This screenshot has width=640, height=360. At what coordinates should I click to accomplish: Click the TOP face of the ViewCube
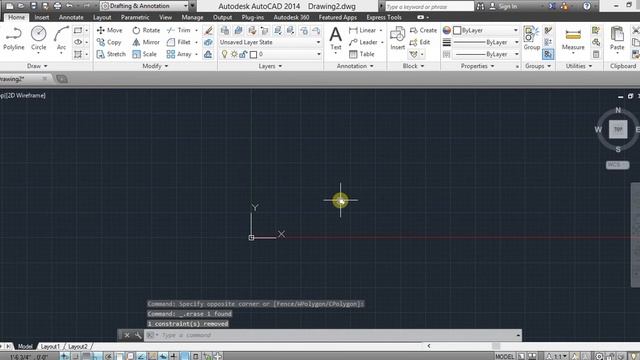pyautogui.click(x=618, y=129)
